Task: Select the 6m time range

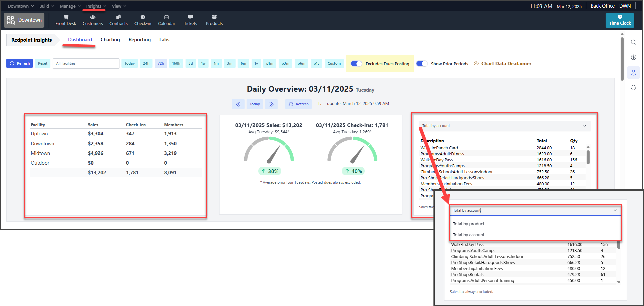Action: 243,63
